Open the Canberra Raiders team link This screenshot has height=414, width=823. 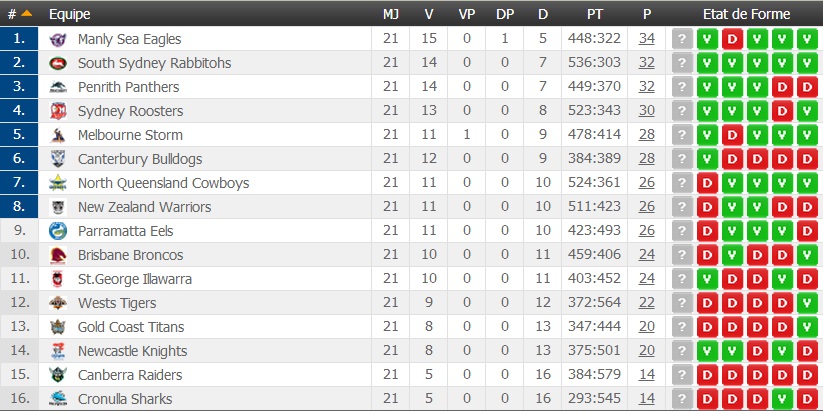tap(130, 375)
